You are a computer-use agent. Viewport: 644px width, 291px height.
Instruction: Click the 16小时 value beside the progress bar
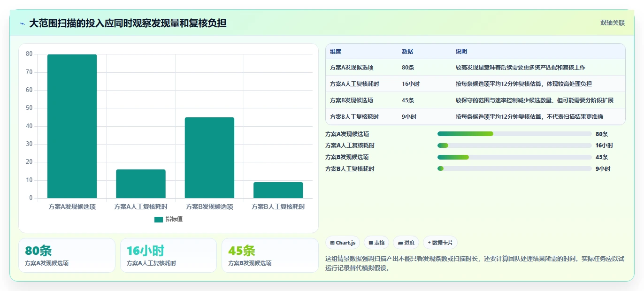tap(604, 145)
